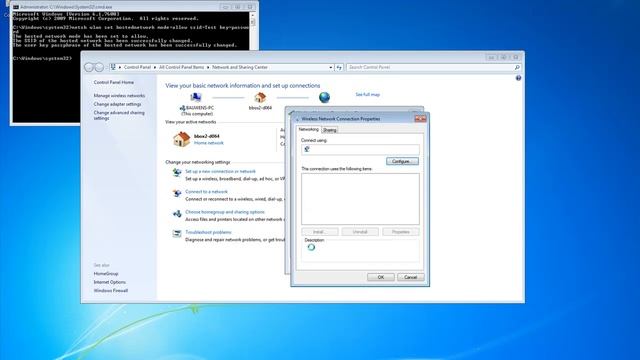
Task: Click the cmd.exe window title bar icon
Action: click(16, 7)
